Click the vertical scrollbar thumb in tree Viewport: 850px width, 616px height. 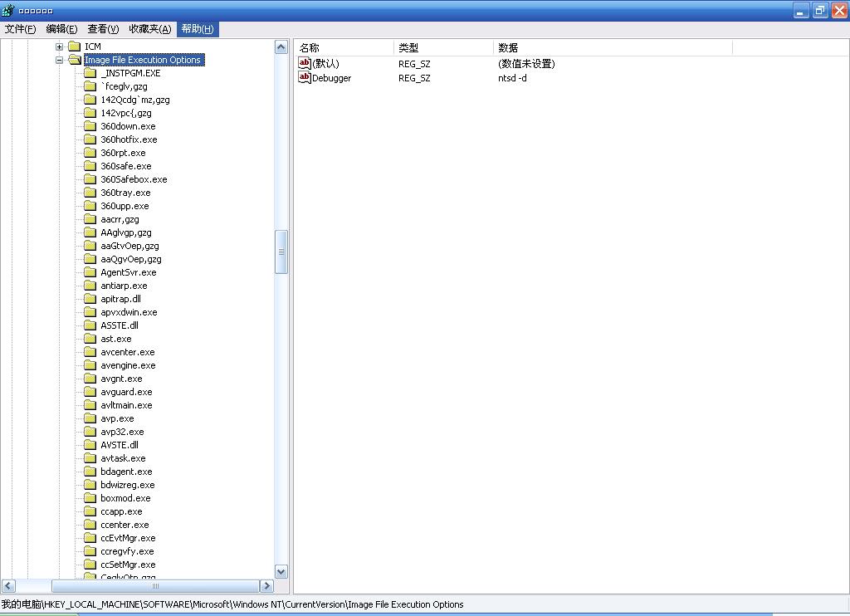pyautogui.click(x=281, y=252)
